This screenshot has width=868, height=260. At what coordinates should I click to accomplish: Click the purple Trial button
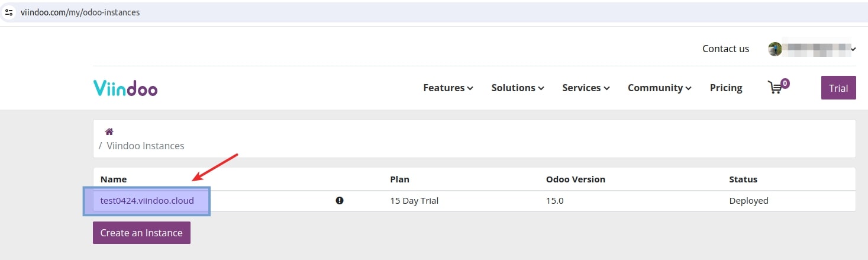[838, 88]
